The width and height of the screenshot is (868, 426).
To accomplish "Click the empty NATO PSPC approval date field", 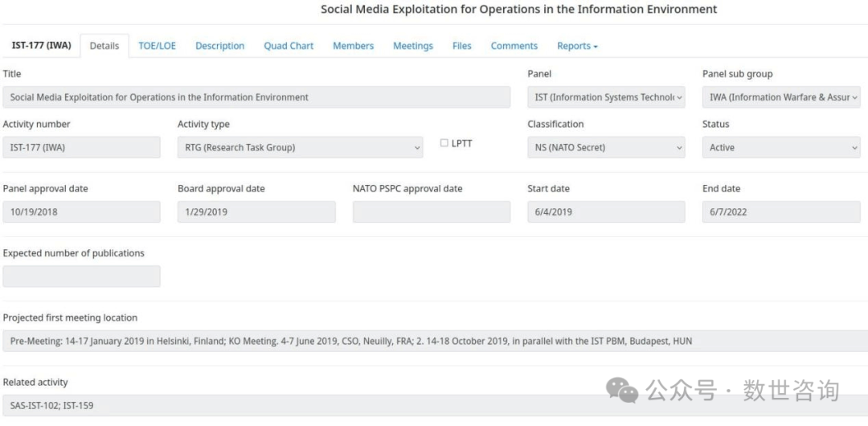I will click(432, 211).
